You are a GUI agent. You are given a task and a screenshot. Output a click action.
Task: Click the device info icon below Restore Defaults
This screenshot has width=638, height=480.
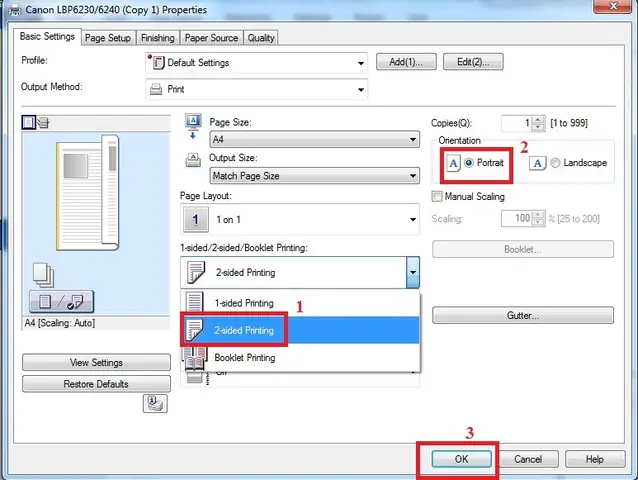pos(155,404)
